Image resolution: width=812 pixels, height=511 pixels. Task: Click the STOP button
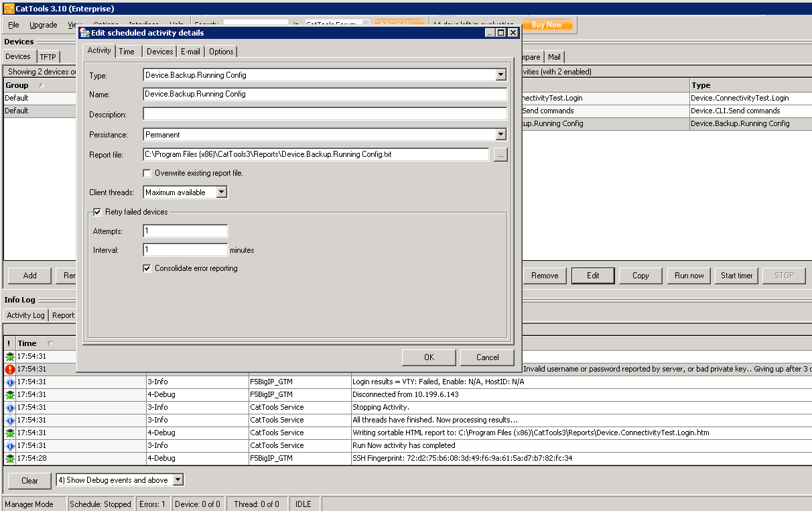click(x=785, y=276)
